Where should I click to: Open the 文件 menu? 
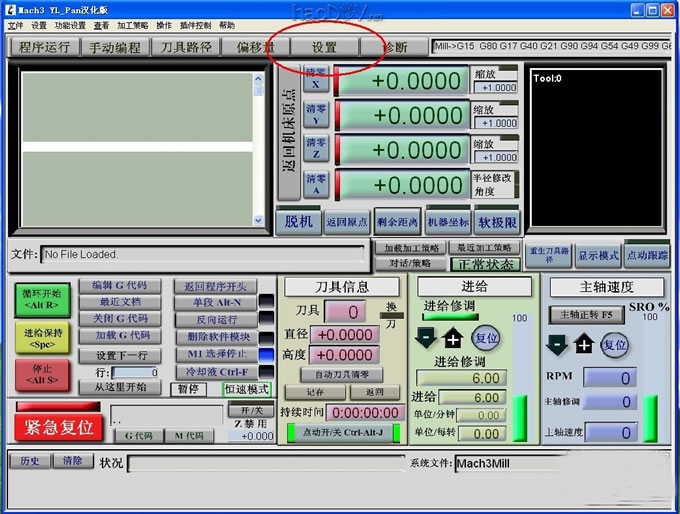click(x=15, y=25)
